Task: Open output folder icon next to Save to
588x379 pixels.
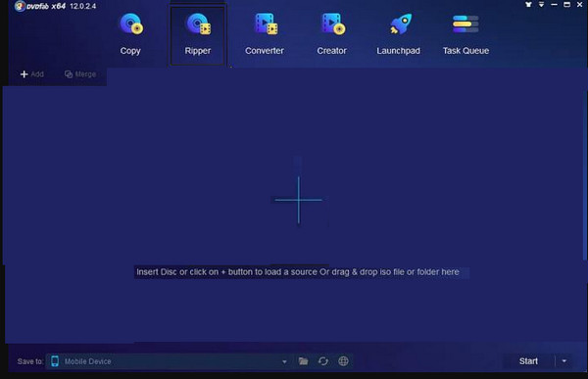Action: click(x=304, y=361)
